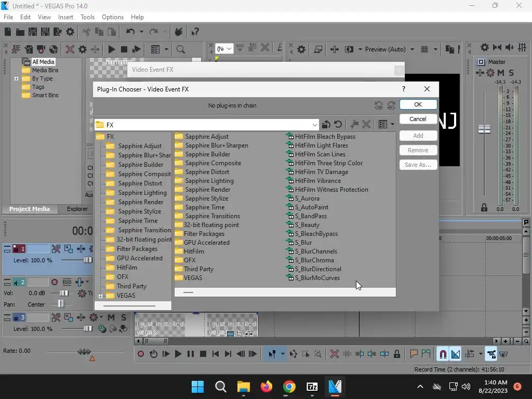Image resolution: width=532 pixels, height=399 pixels.
Task: Click the Play button in transport bar
Action: [x=178, y=354]
